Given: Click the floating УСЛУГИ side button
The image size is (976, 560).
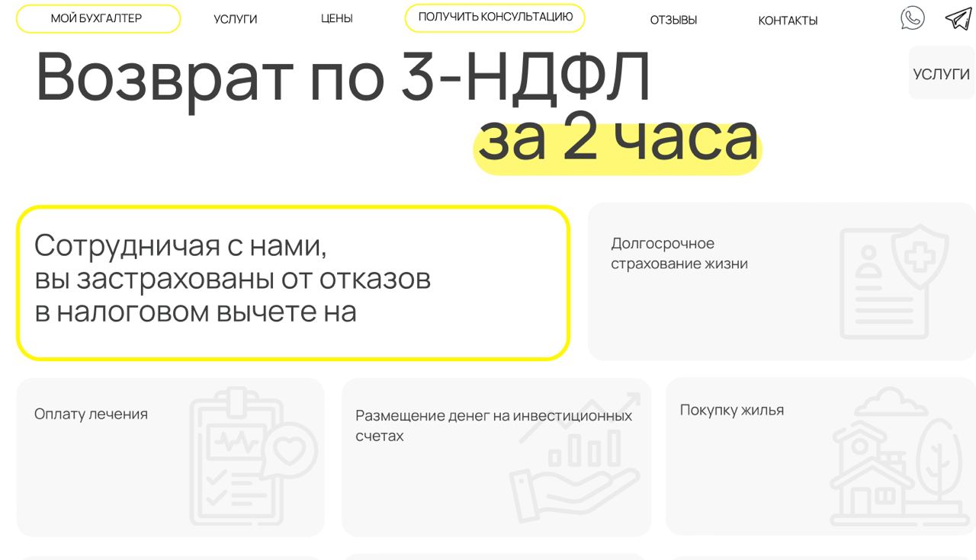Looking at the screenshot, I should click(x=942, y=73).
